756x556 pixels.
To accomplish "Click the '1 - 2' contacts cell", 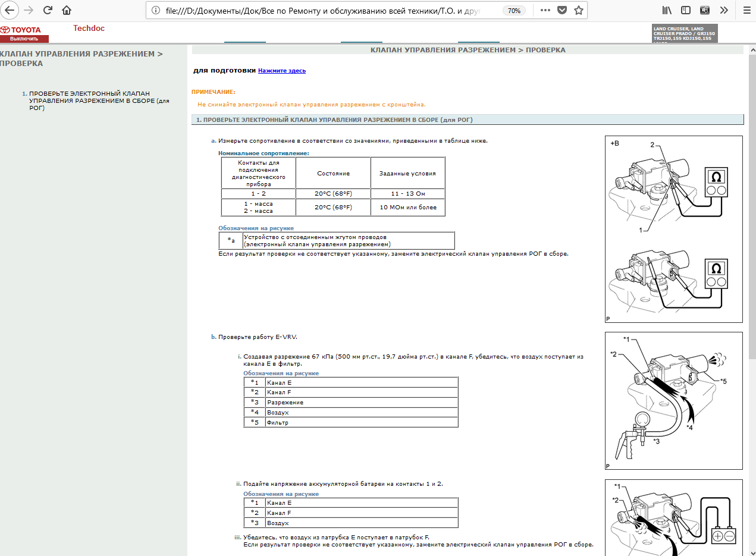I will pos(258,194).
